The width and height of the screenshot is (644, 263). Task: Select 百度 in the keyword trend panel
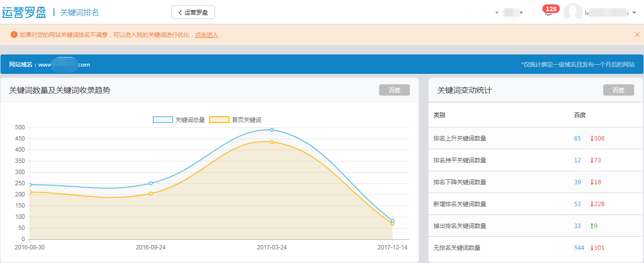[x=394, y=90]
